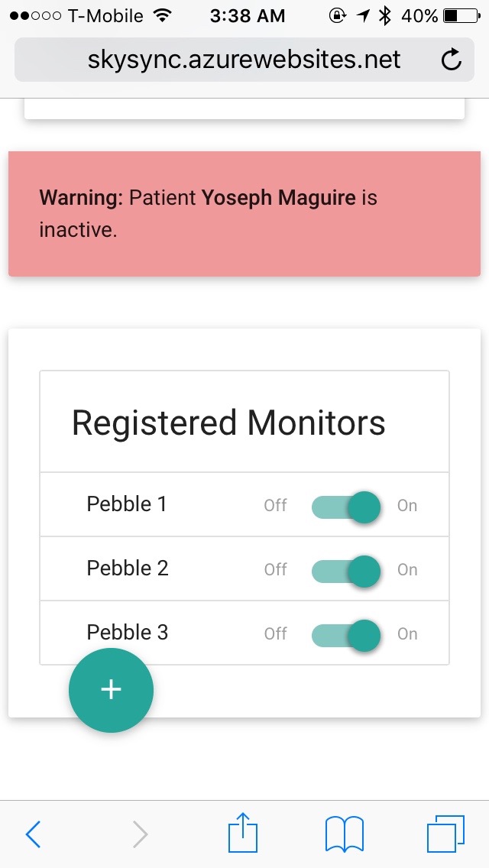Turn off the Pebble 2 monitor switch
Screen dimensions: 489x868
[347, 570]
